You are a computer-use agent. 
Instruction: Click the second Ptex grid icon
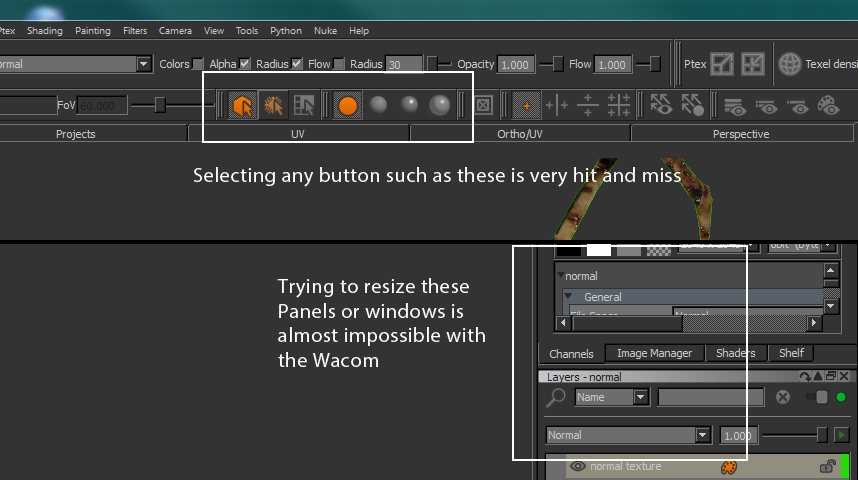click(753, 64)
